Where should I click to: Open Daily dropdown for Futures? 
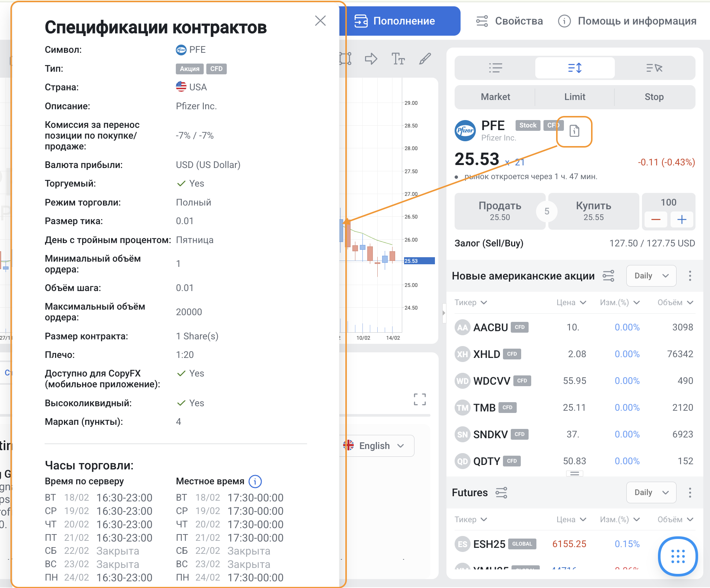(x=651, y=493)
